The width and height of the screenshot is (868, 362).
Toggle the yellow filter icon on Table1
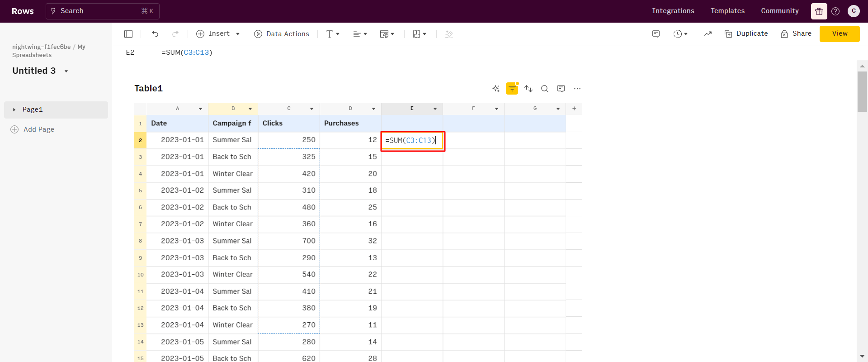point(512,89)
